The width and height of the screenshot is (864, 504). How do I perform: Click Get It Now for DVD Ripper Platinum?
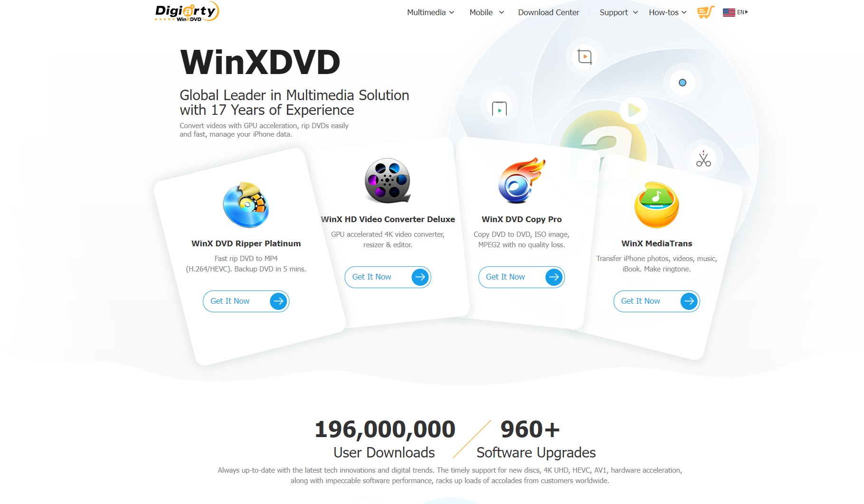(246, 301)
